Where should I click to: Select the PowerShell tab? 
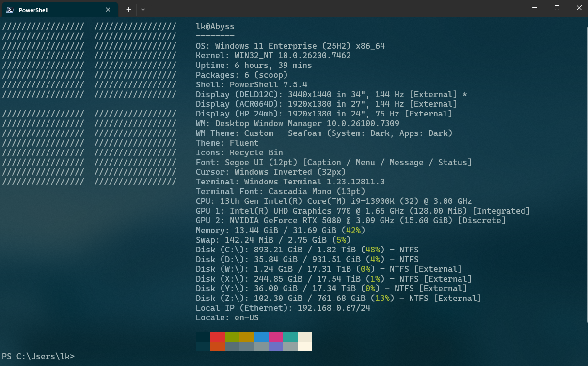[x=60, y=10]
